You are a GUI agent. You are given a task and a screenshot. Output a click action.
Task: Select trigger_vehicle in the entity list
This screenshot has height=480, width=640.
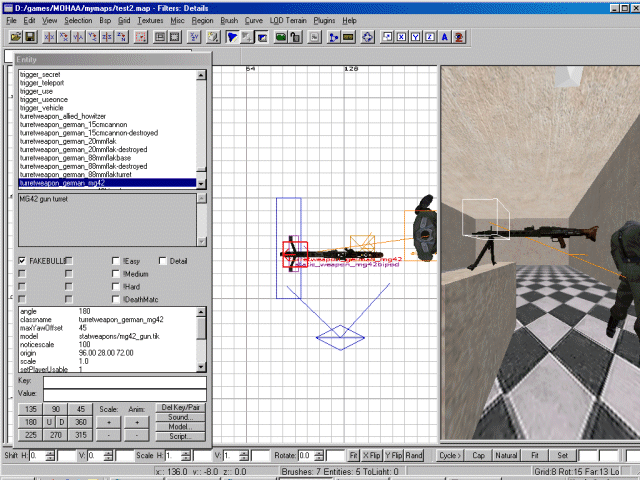coord(41,108)
